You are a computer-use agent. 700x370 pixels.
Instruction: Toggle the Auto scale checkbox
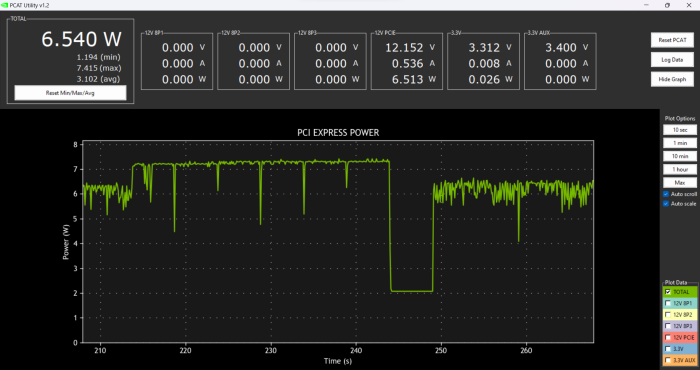point(666,204)
